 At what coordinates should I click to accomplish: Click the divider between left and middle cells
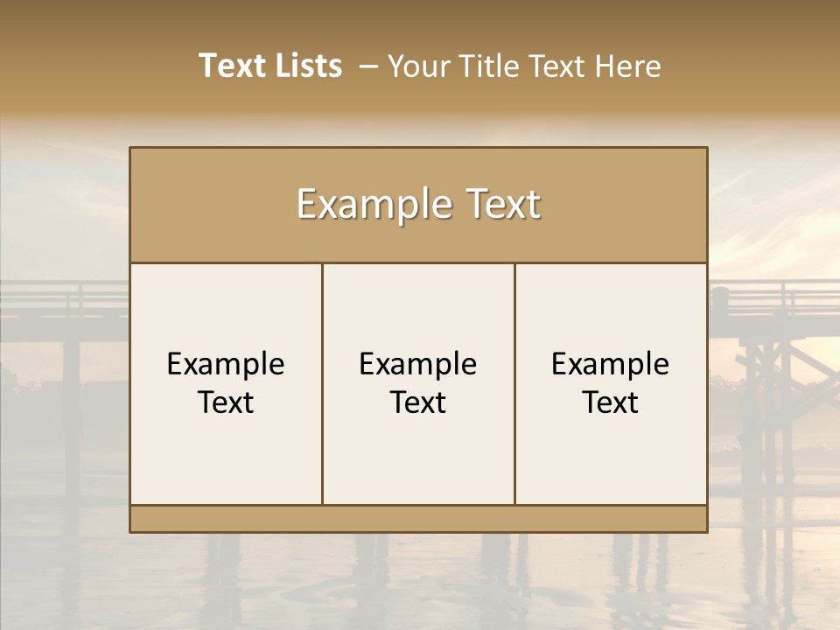(x=322, y=383)
